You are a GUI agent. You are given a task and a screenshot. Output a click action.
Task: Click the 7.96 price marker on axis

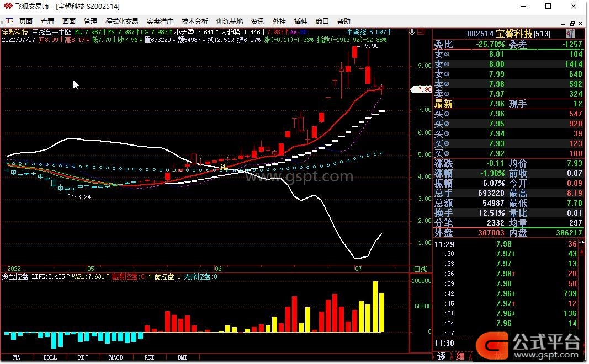pos(421,89)
